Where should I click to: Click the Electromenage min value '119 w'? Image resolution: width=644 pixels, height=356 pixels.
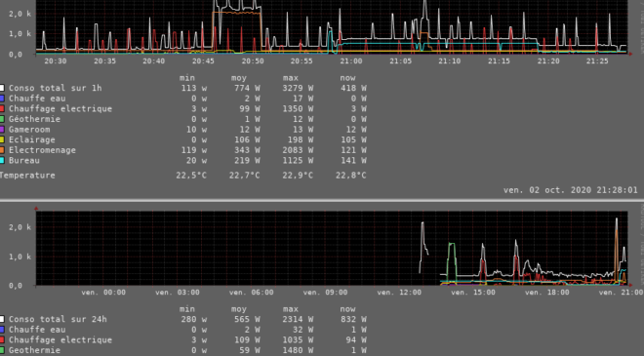pos(194,150)
